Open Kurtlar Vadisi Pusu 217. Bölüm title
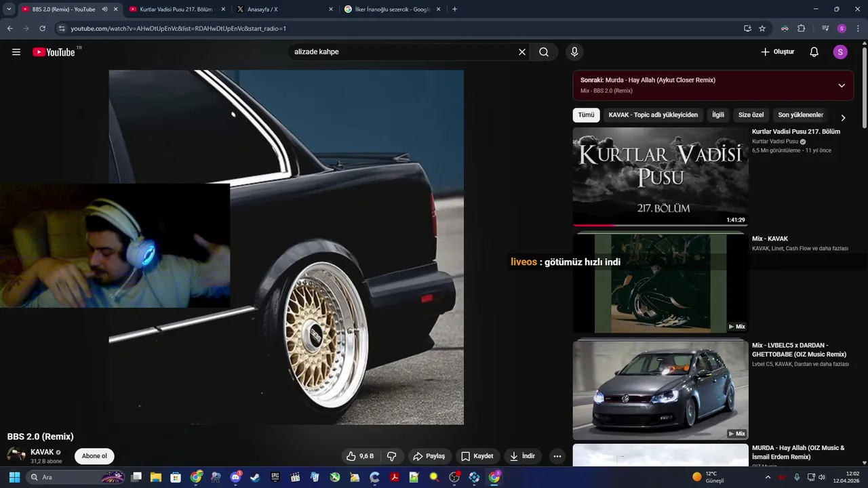The height and width of the screenshot is (488, 868). coord(796,131)
